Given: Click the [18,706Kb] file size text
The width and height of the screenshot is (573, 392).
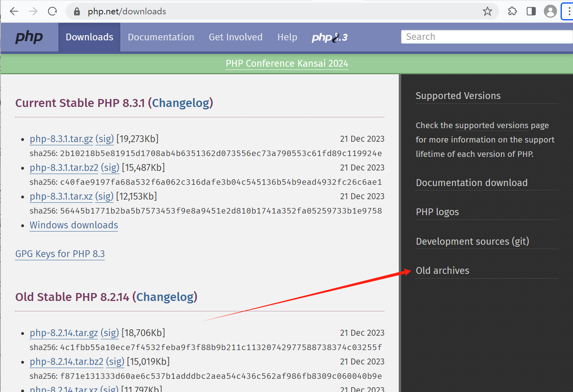Looking at the screenshot, I should pyautogui.click(x=143, y=333).
